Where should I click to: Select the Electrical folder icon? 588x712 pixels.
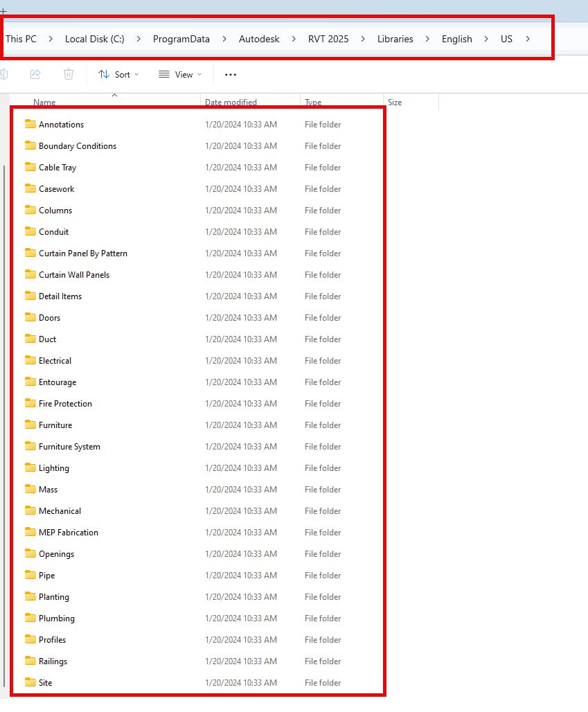[x=30, y=360]
